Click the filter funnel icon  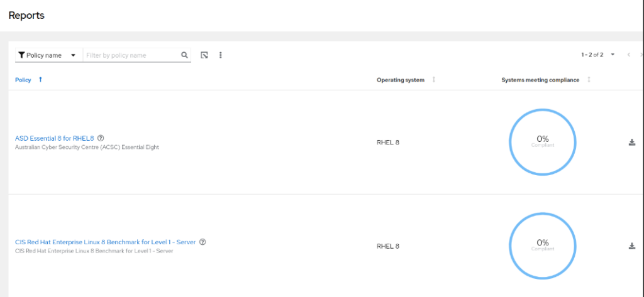click(21, 55)
